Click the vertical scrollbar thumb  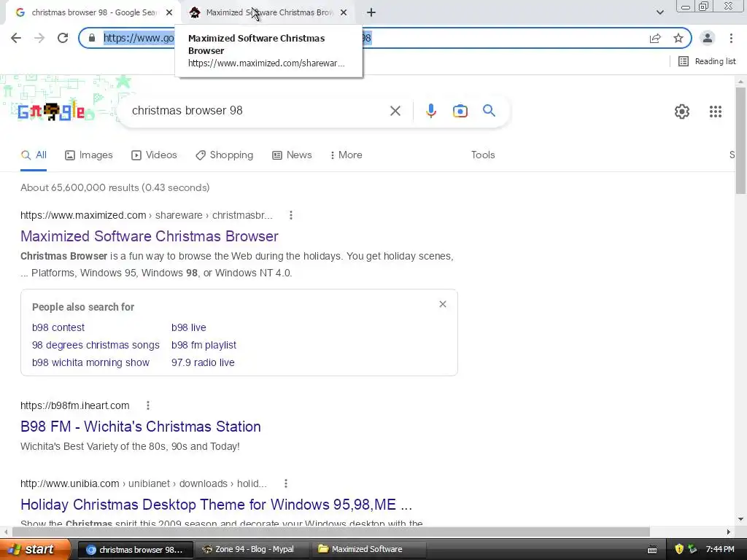(x=740, y=141)
